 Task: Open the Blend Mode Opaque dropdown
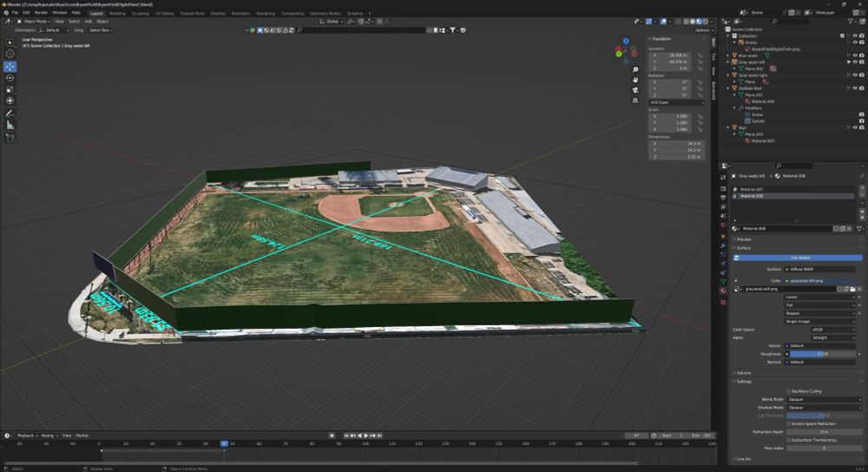click(x=825, y=399)
